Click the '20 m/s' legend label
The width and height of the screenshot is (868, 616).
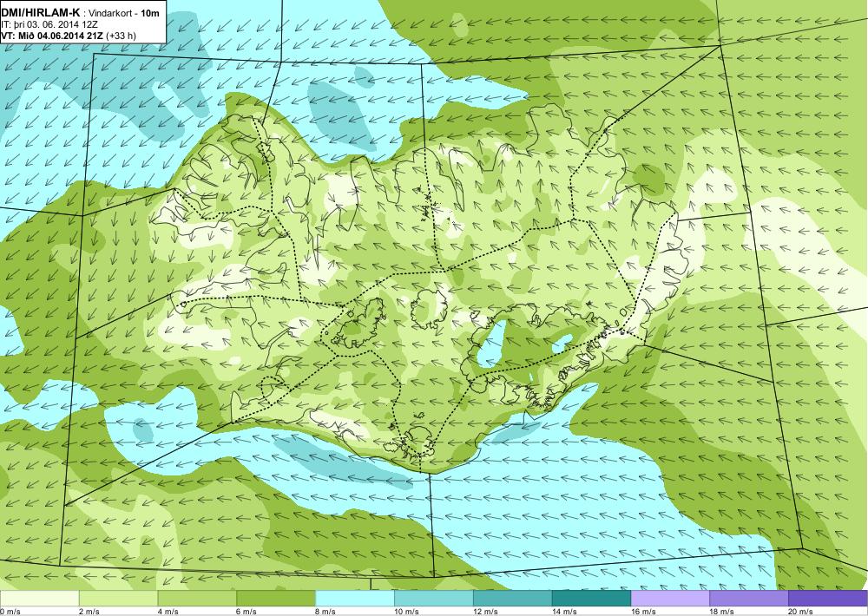801,612
